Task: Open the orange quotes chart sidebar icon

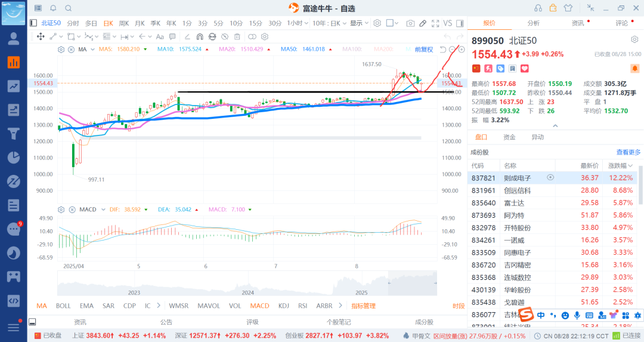Action: pyautogui.click(x=14, y=63)
